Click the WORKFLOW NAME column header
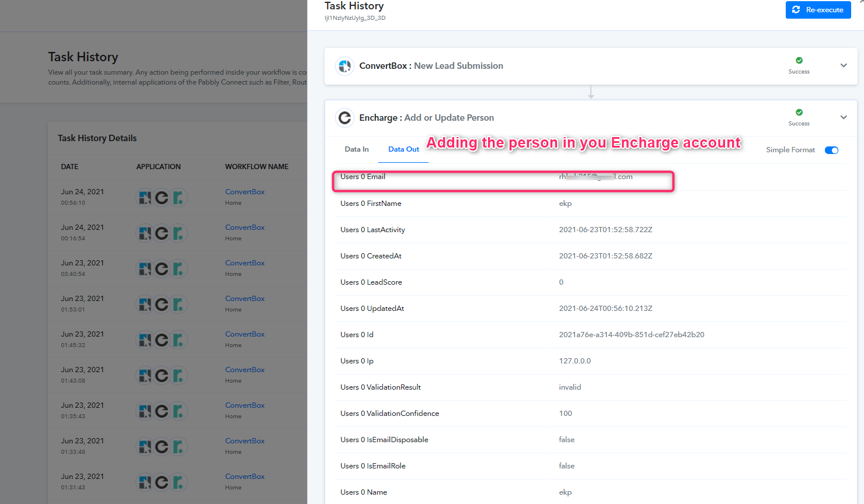Image resolution: width=864 pixels, height=504 pixels. point(257,167)
